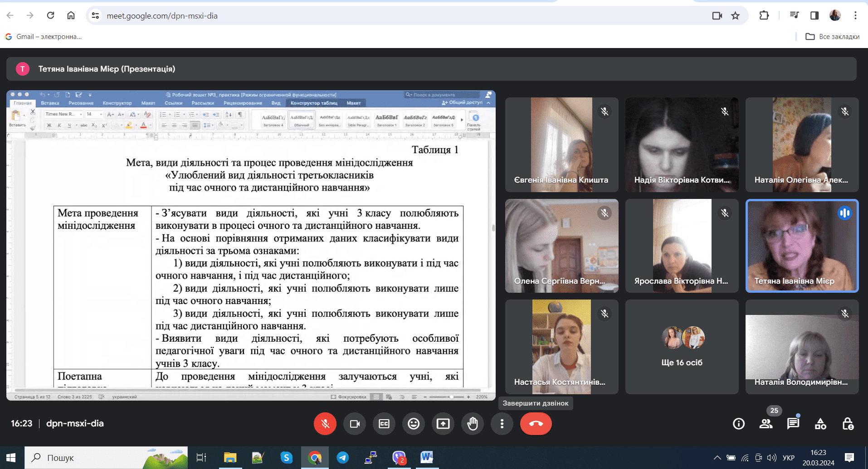The height and width of the screenshot is (469, 868).
Task: Open the 'Все закладки' bookmarks folder
Action: [x=833, y=37]
